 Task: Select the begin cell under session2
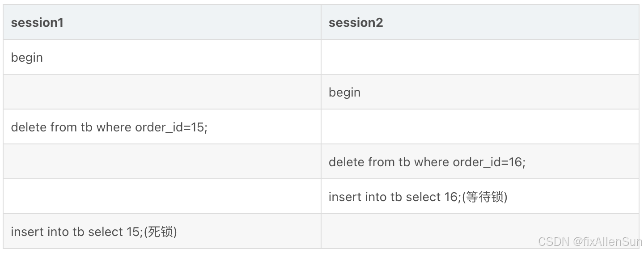tap(480, 92)
